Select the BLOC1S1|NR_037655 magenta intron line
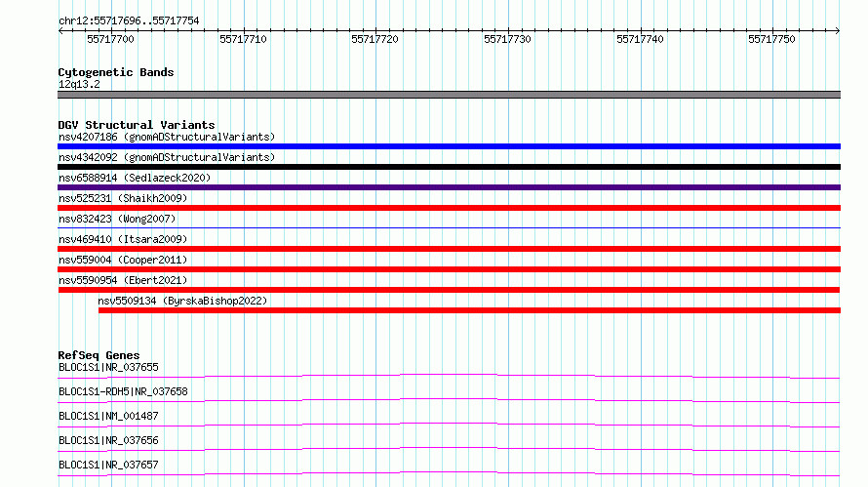This screenshot has width=868, height=487. 449,376
